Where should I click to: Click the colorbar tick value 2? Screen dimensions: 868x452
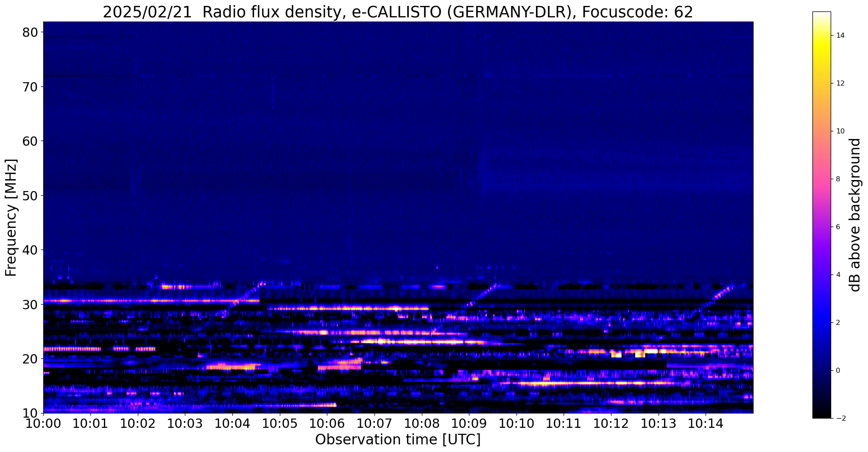pos(837,323)
